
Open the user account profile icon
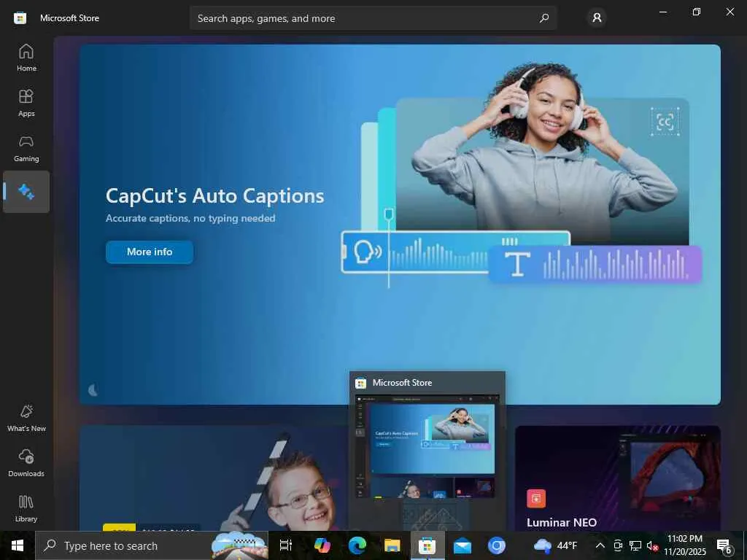pos(597,18)
